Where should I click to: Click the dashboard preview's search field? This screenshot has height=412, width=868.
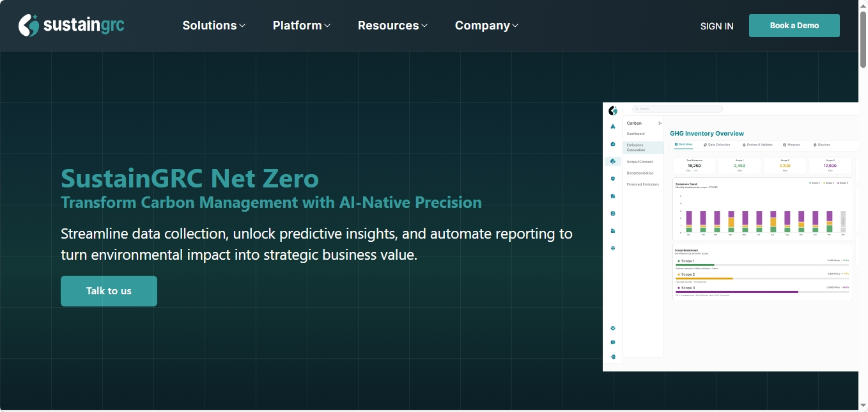(678, 109)
